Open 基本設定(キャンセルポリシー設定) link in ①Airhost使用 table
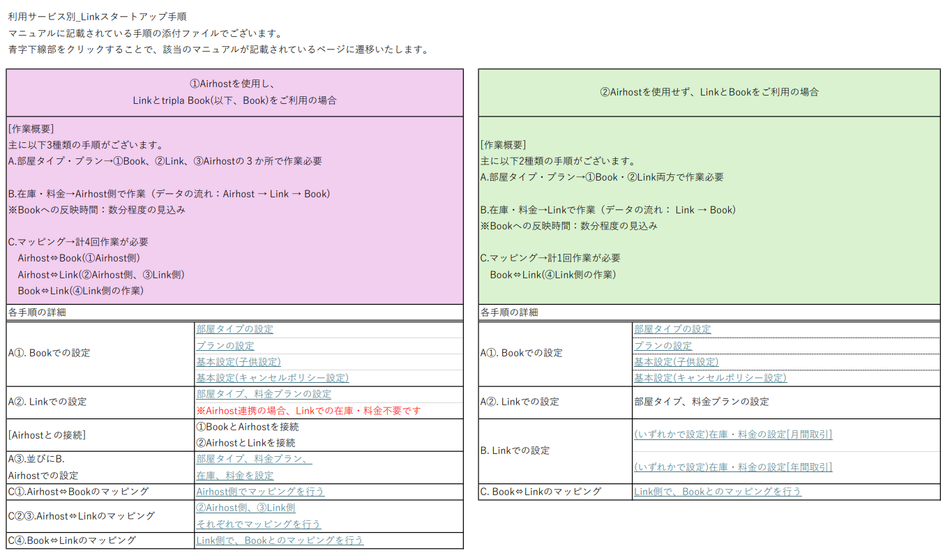 coord(272,378)
